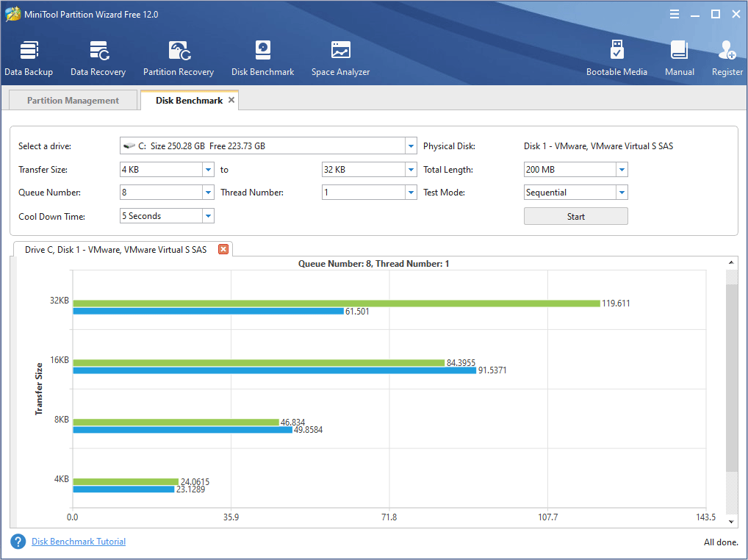Click the 71.8 x-axis value
The image size is (748, 560).
coord(389,517)
